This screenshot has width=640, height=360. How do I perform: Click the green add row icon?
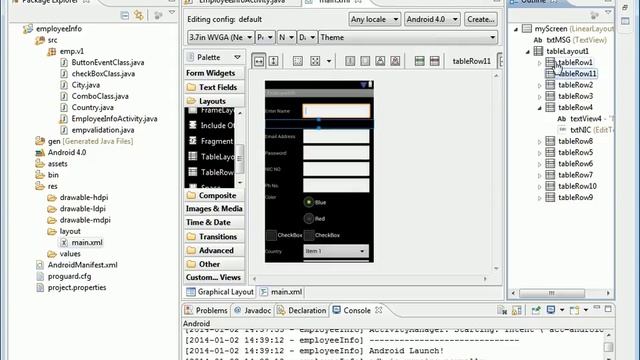419,61
